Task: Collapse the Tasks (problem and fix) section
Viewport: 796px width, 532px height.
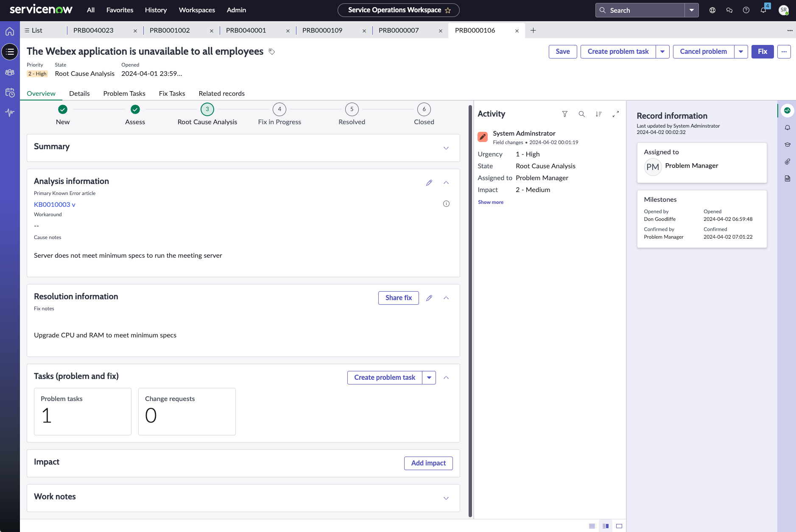Action: [x=446, y=378]
